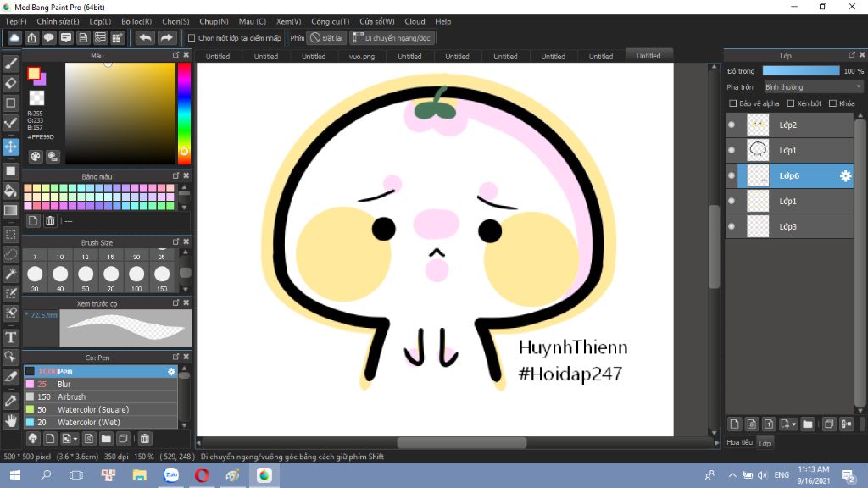Duplicate layer icon in layer panel

[x=829, y=424]
